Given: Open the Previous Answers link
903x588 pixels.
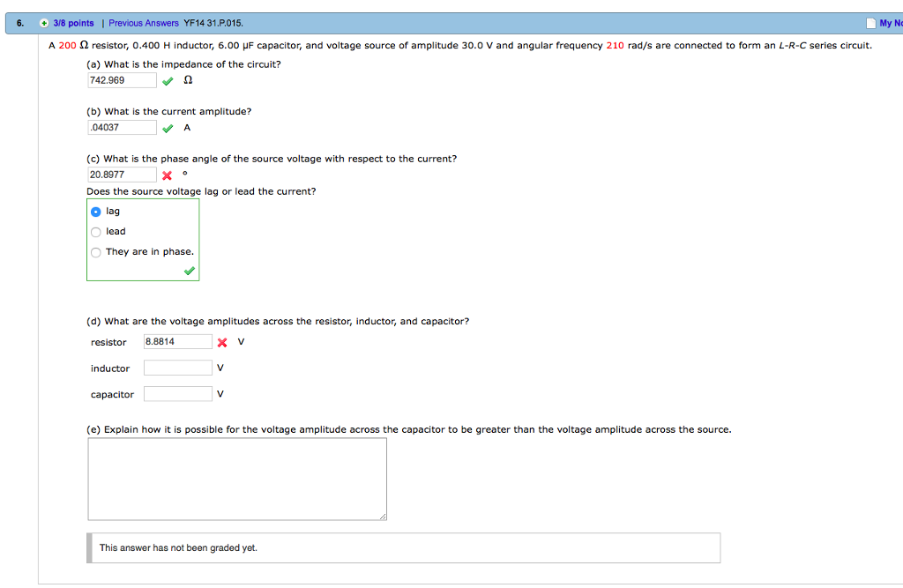Looking at the screenshot, I should pos(144,23).
